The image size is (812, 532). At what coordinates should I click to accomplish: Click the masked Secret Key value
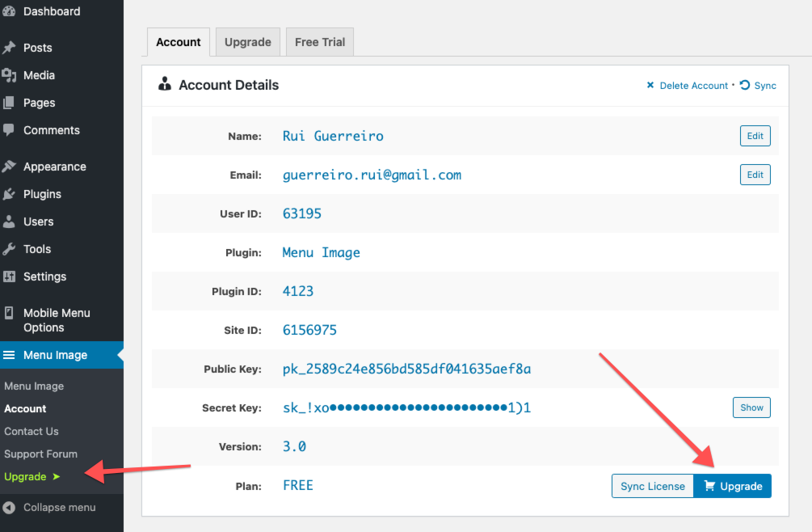(406, 407)
